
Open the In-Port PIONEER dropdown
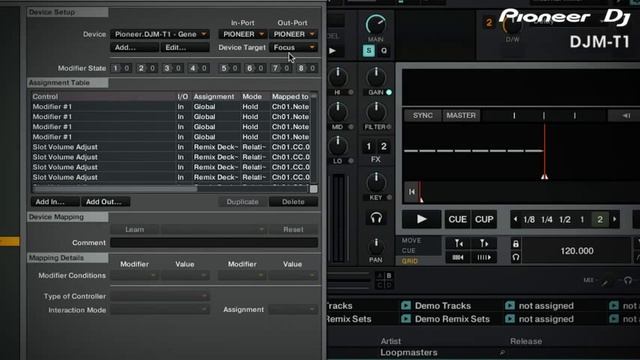tap(243, 34)
